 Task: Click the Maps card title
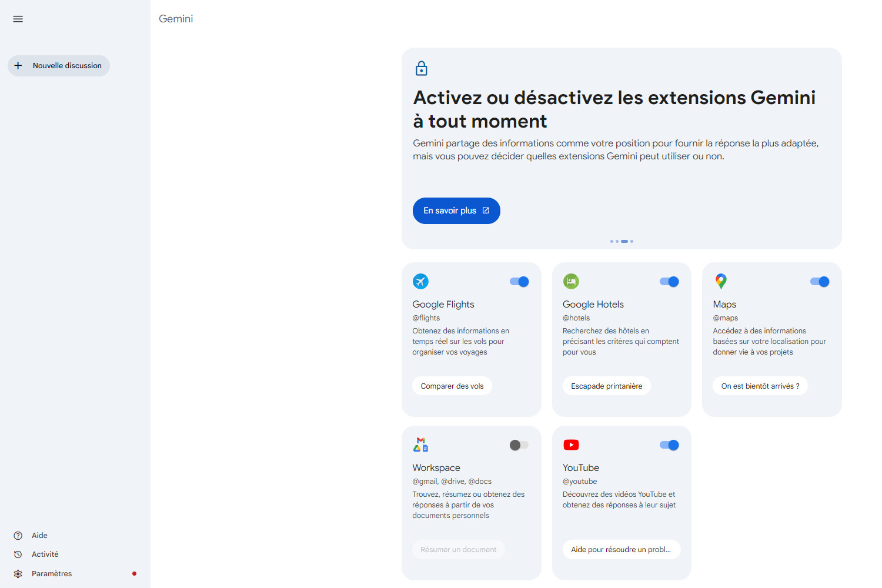[724, 304]
